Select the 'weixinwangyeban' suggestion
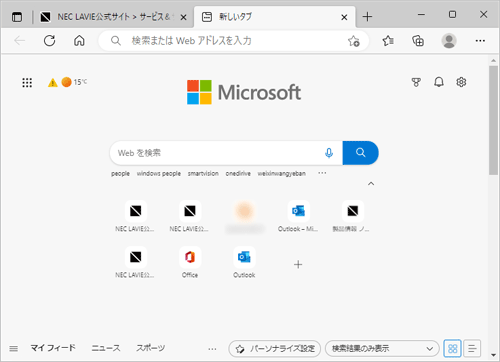Viewport: 500px width, 362px height. 281,174
